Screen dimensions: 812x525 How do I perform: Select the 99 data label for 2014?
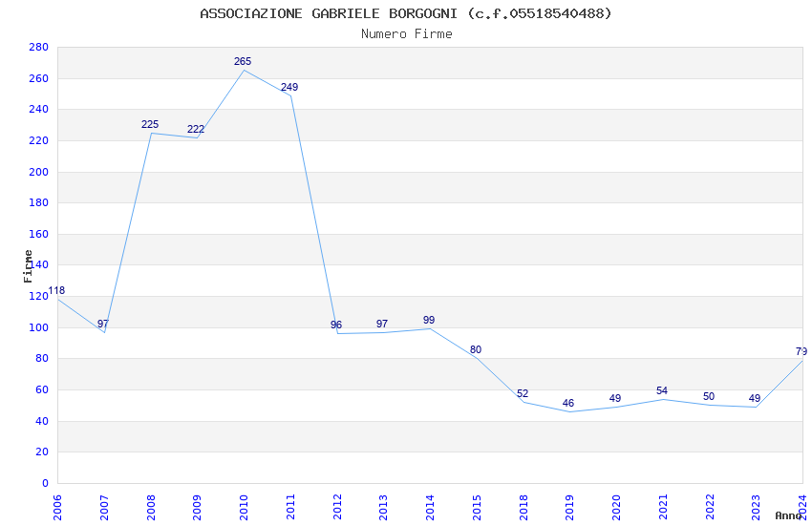click(429, 320)
